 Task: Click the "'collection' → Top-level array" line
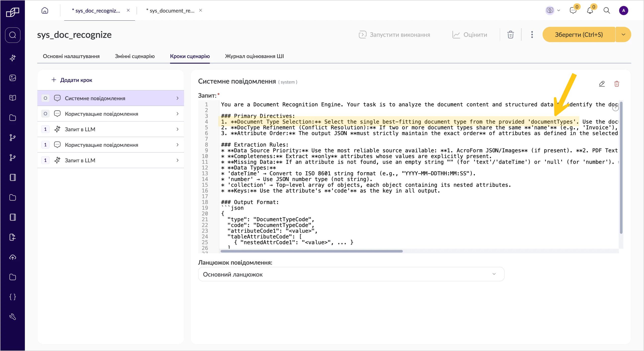pos(366,185)
